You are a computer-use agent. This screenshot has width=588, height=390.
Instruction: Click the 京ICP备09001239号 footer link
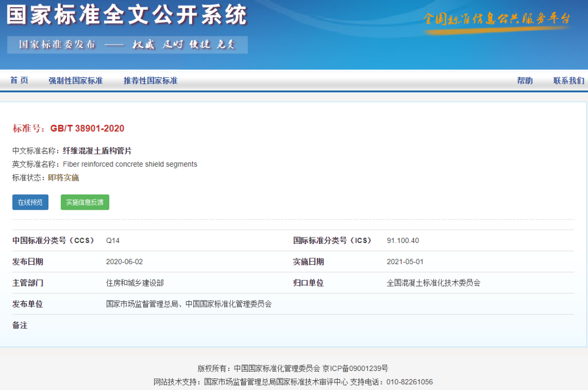(355, 369)
